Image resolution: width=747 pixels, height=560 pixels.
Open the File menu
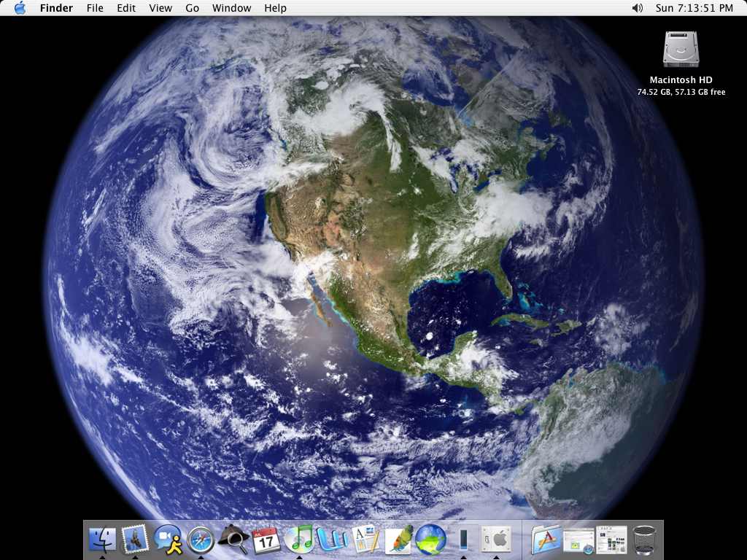pos(95,8)
